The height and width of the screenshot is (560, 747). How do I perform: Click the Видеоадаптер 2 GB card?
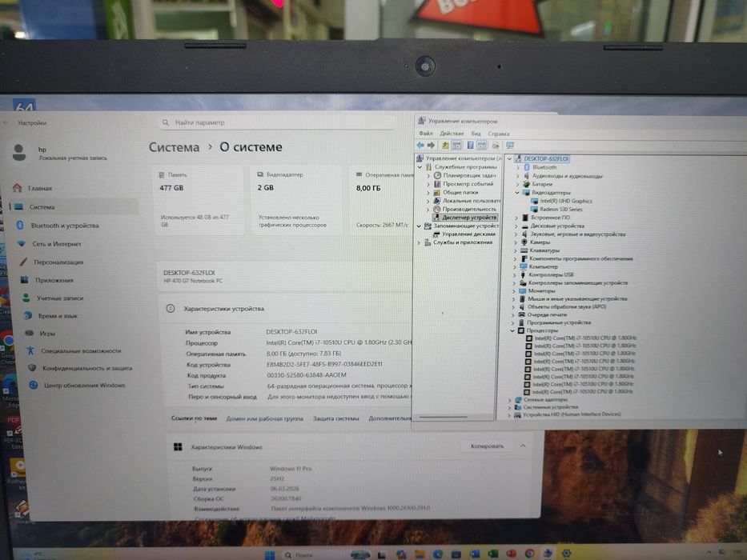click(296, 200)
